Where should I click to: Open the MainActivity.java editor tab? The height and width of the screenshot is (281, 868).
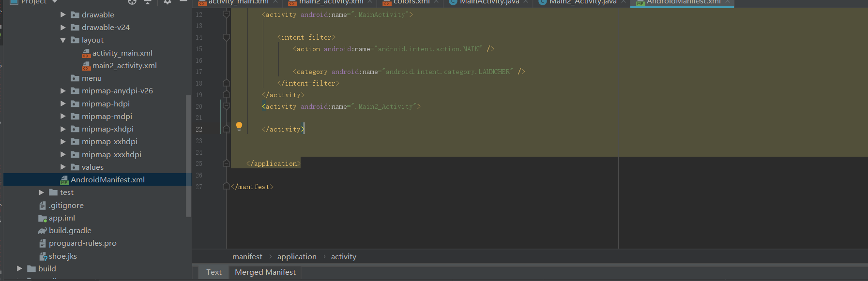489,2
